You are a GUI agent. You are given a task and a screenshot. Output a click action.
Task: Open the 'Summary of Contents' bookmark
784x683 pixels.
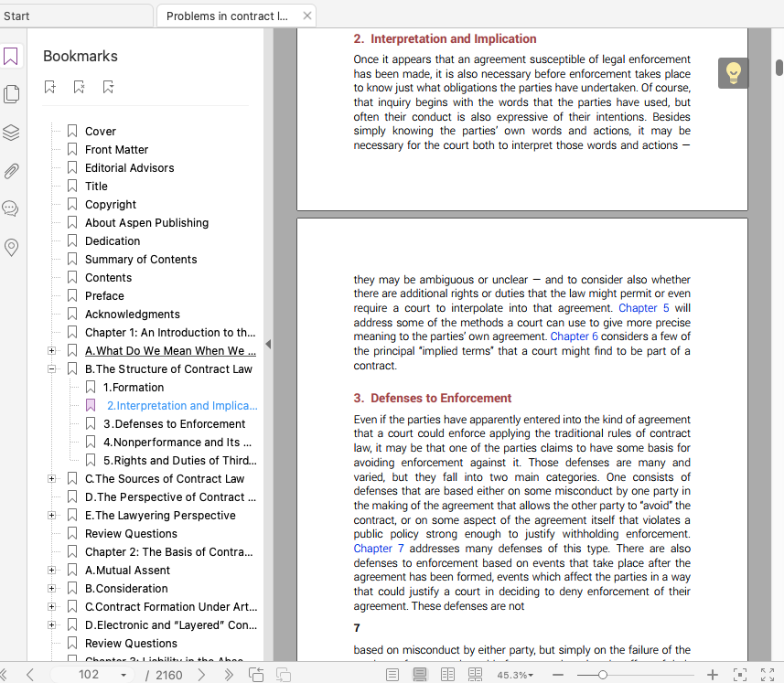click(x=141, y=260)
